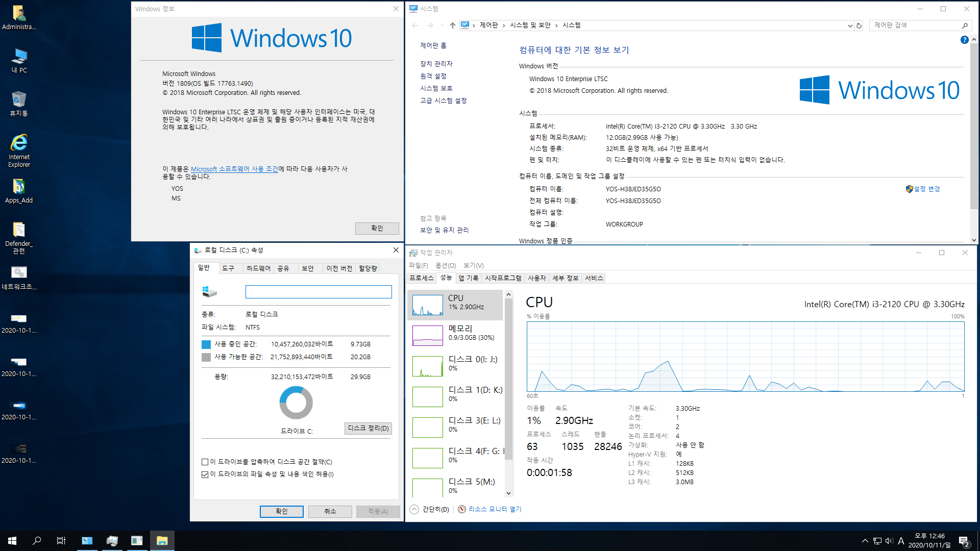Open the Task View taskbar icon
This screenshot has height=551, width=980.
(61, 541)
